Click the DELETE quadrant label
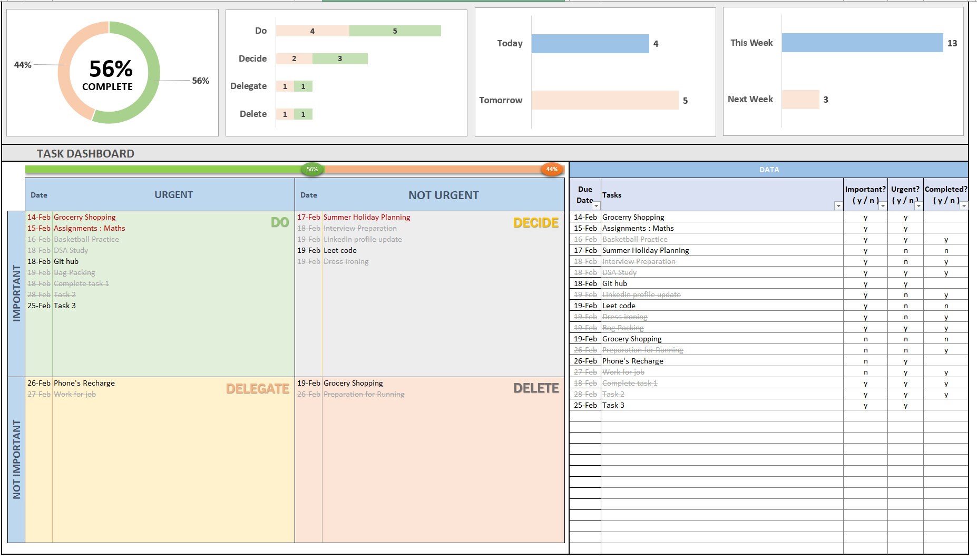 click(x=537, y=388)
